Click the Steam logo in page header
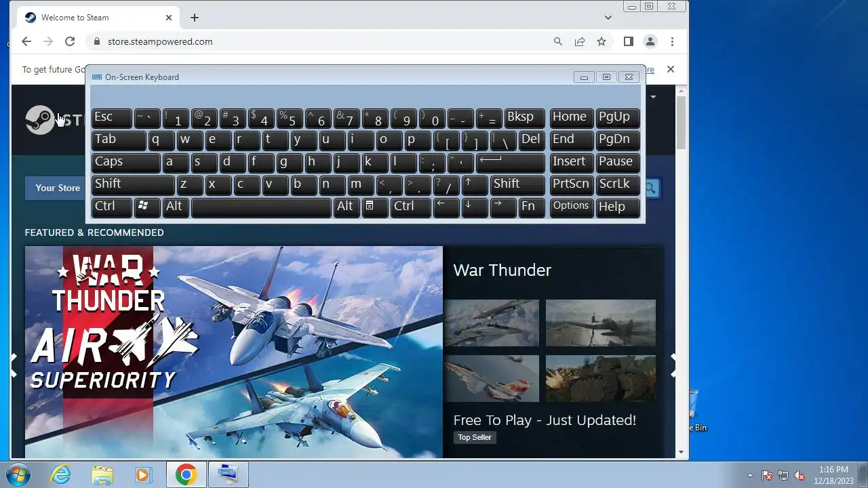The height and width of the screenshot is (488, 868). (x=40, y=121)
